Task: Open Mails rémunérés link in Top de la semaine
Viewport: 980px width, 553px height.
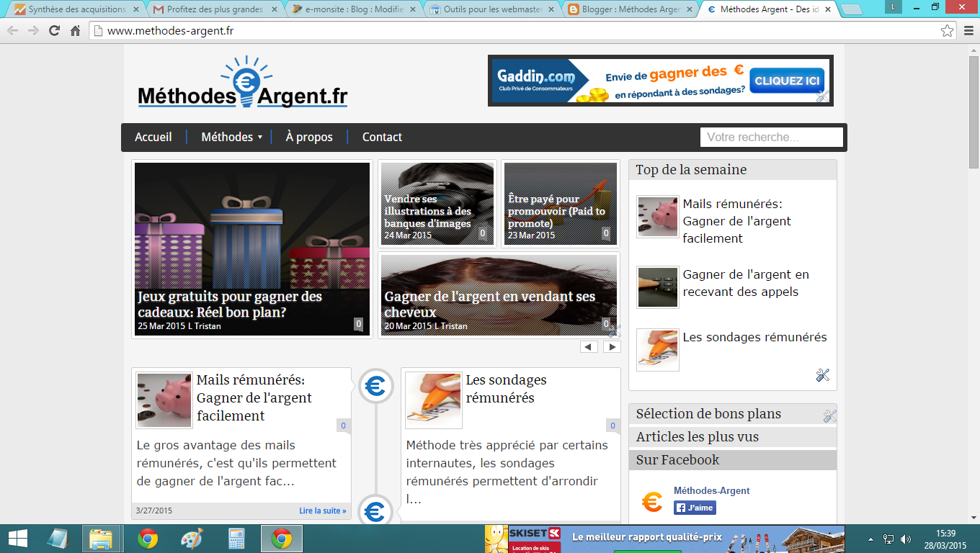Action: tap(736, 221)
